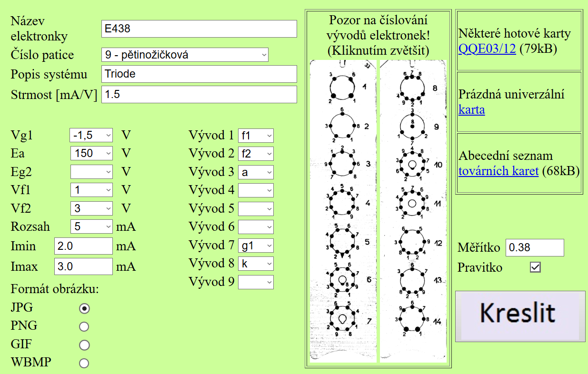
Task: Click the left tube socket pinout image
Action: click(x=343, y=211)
